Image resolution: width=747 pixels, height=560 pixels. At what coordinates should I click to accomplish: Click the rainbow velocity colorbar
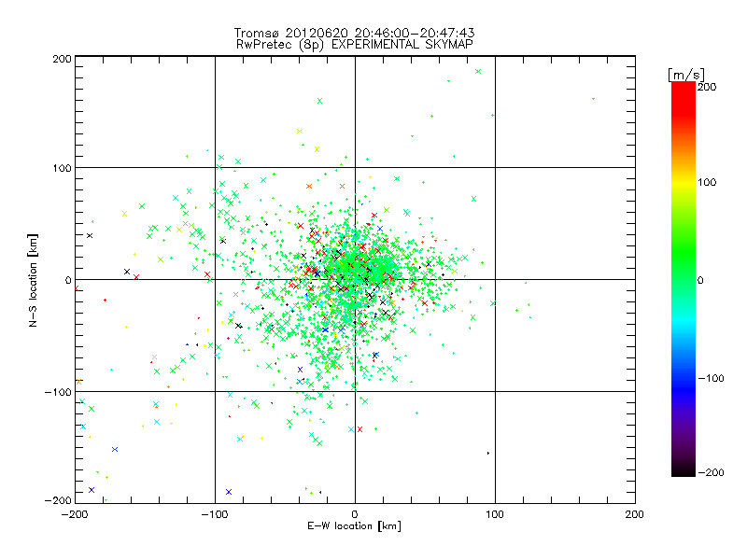tap(684, 279)
